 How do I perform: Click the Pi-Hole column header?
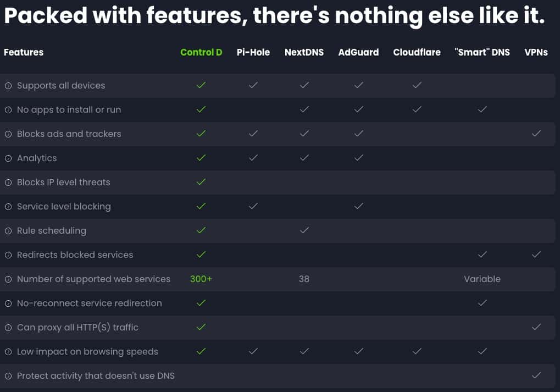pyautogui.click(x=253, y=52)
